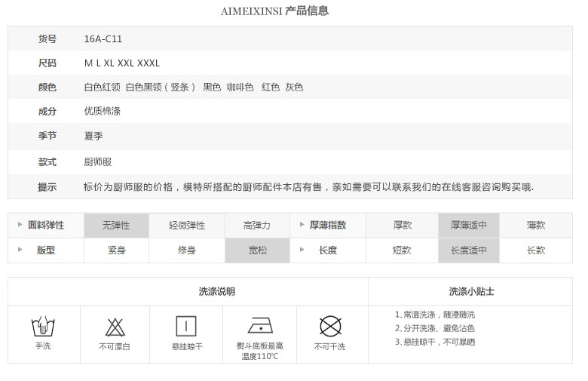Screen dimensions: 588x381
Task: Click the size list M L XL XXL XXXL
Action: click(122, 63)
